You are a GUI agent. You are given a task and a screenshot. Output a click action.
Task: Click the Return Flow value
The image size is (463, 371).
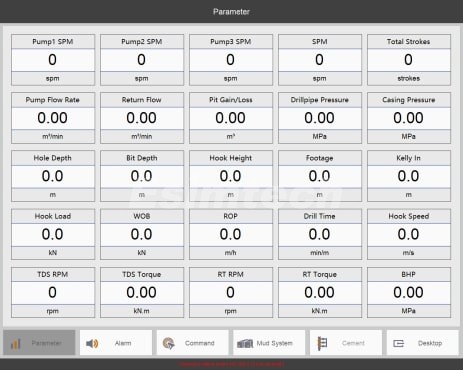tap(142, 118)
